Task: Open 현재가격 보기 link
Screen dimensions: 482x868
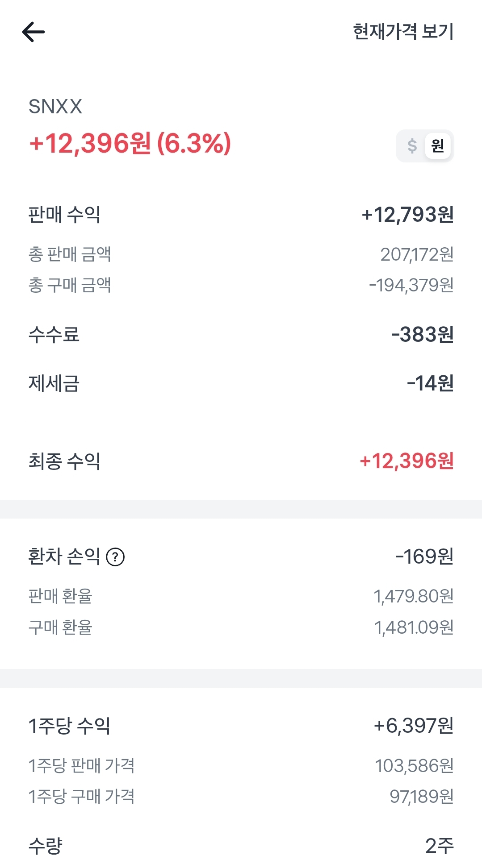Action: (x=403, y=32)
